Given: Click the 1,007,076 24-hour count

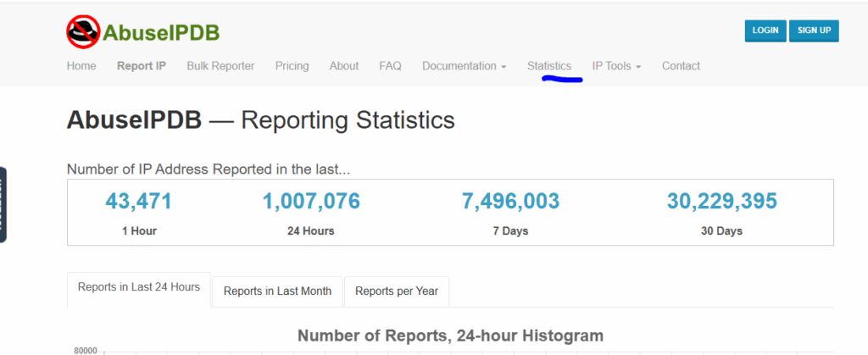Looking at the screenshot, I should (x=311, y=202).
